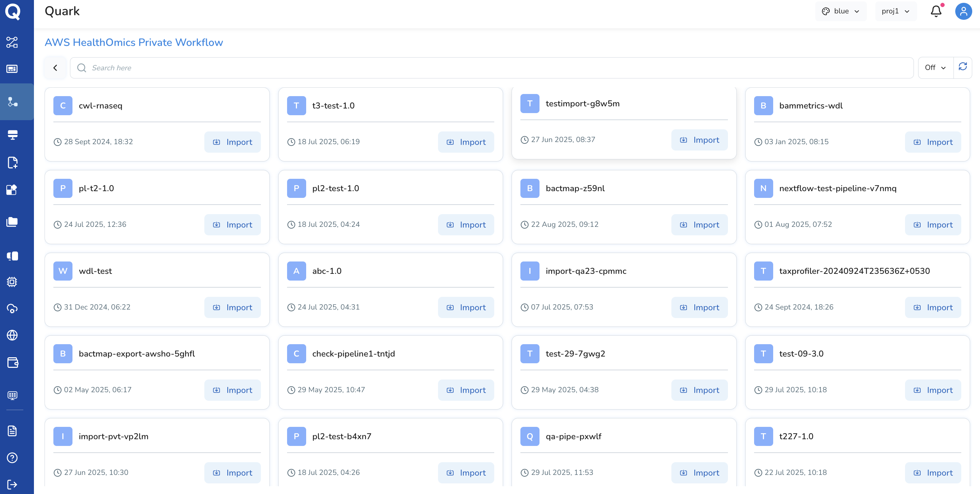
Task: Open the proj1 project dropdown
Action: 896,11
